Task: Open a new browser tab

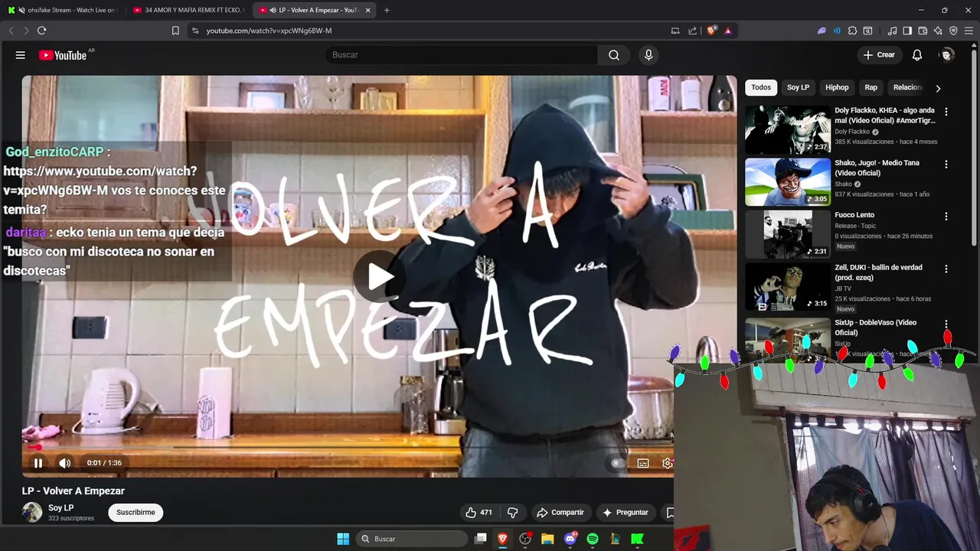Action: (x=387, y=10)
